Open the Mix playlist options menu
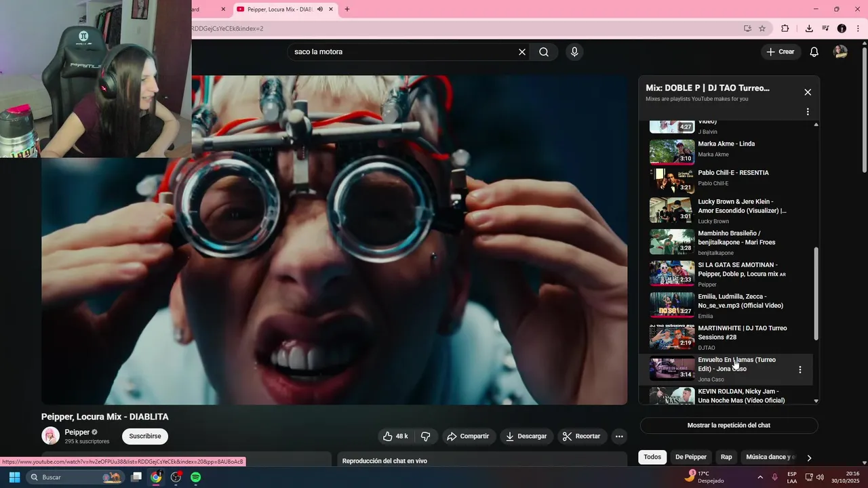868x488 pixels. 808,112
